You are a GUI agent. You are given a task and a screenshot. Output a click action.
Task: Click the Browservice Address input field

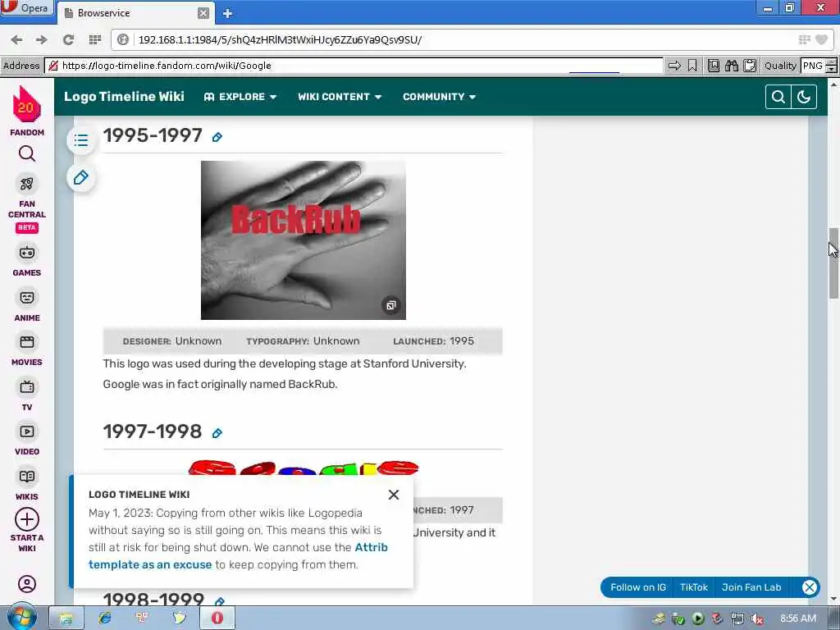click(354, 66)
